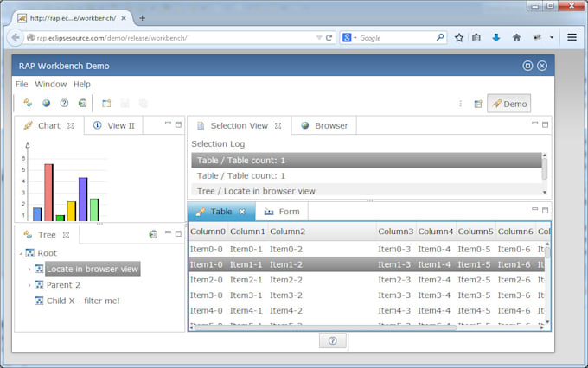Select Root in the tree
Viewport: 588px width, 368px height.
click(x=48, y=253)
